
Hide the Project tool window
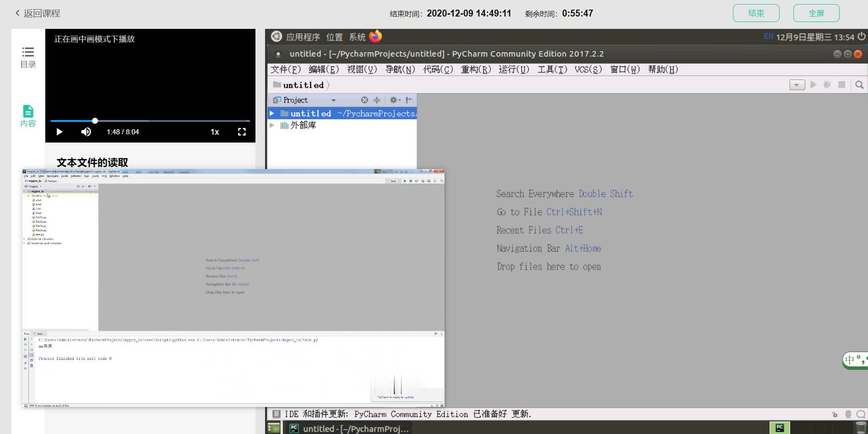pos(409,100)
